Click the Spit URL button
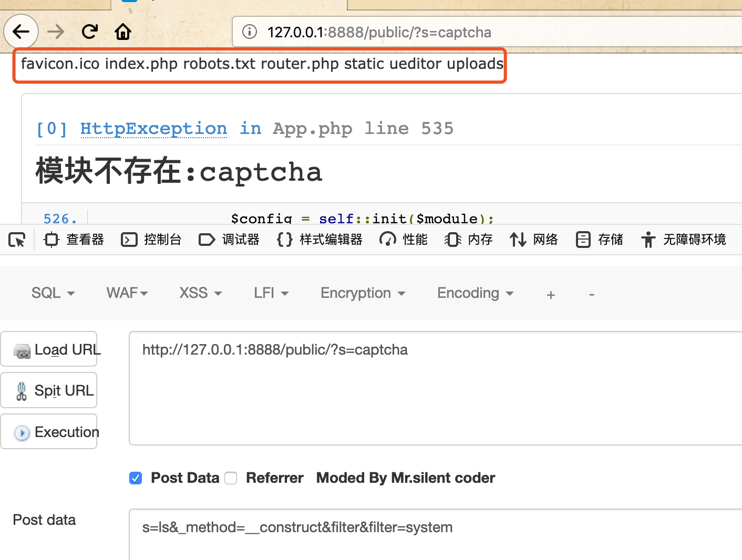742x560 pixels. 49,390
